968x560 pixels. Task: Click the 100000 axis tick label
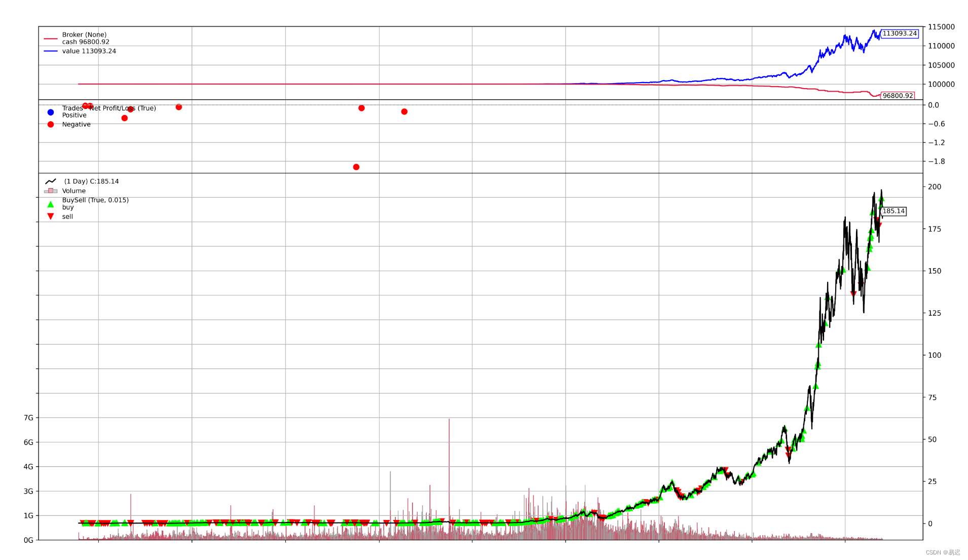(x=941, y=85)
